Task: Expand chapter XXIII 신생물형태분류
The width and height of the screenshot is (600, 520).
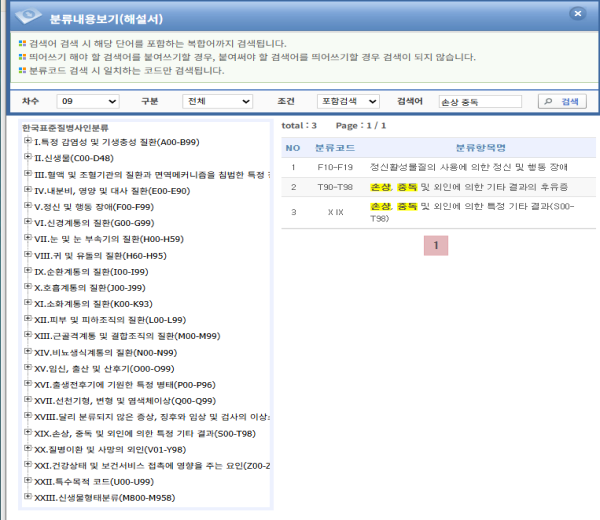Action: pos(28,497)
